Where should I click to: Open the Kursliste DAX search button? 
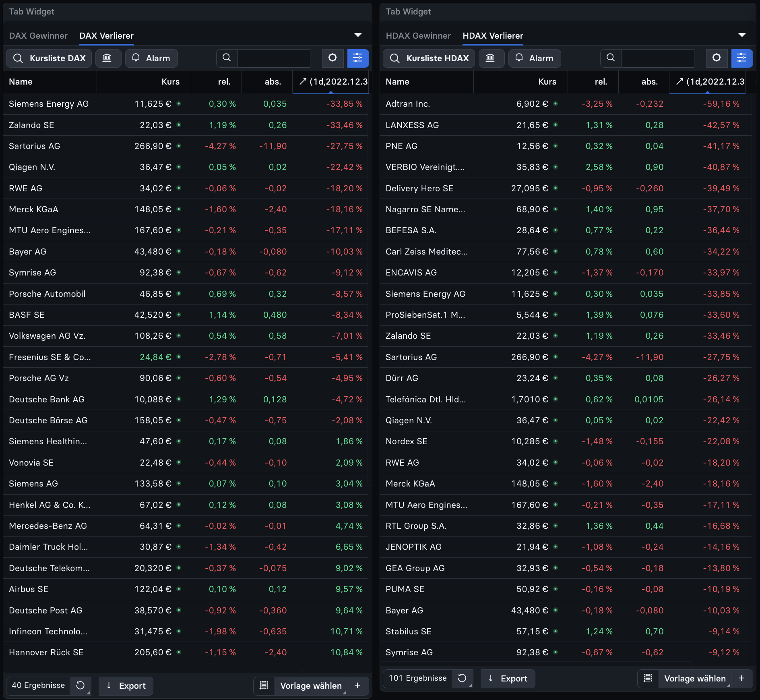point(49,58)
